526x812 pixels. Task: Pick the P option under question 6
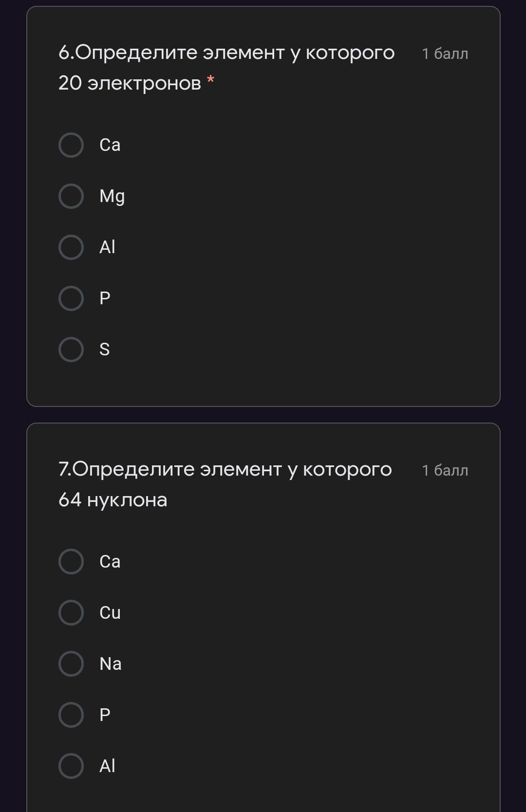click(71, 298)
